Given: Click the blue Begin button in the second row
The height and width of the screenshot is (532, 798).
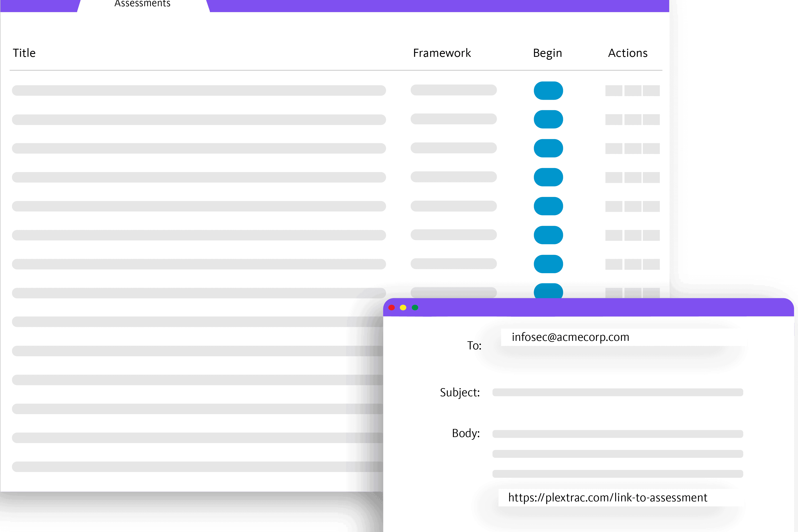Looking at the screenshot, I should pyautogui.click(x=548, y=120).
